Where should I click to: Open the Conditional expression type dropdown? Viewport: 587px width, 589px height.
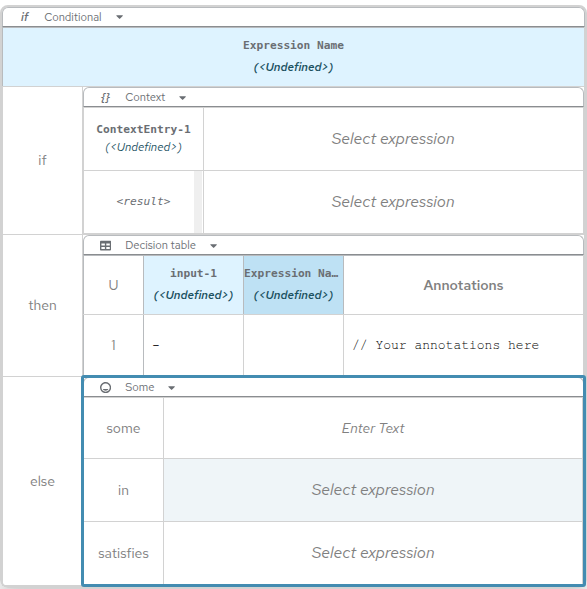tap(119, 17)
